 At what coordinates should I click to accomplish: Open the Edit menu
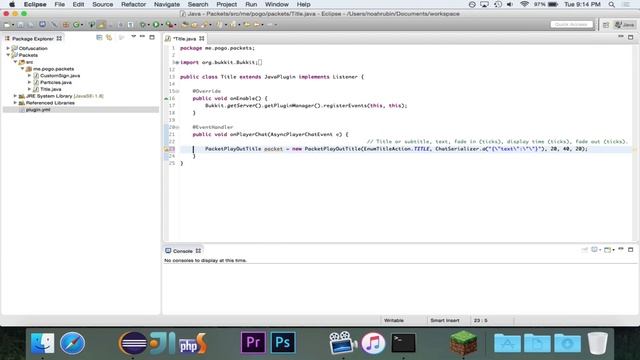tap(78, 4)
